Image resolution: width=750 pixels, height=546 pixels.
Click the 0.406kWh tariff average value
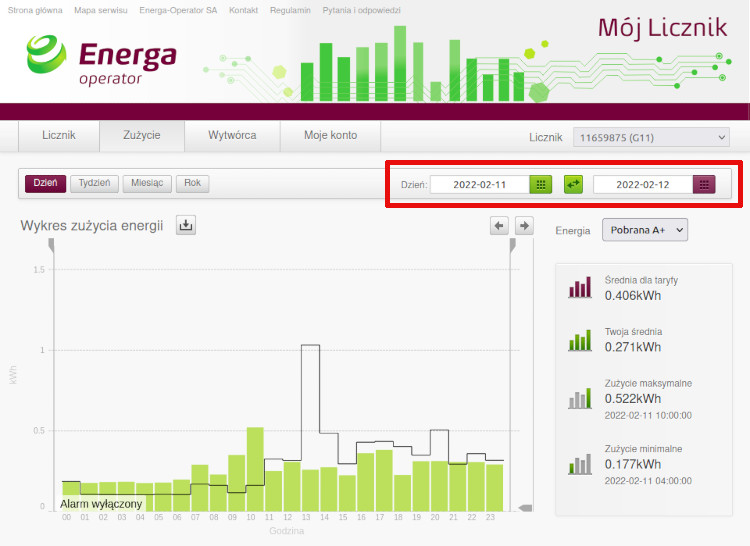point(633,295)
